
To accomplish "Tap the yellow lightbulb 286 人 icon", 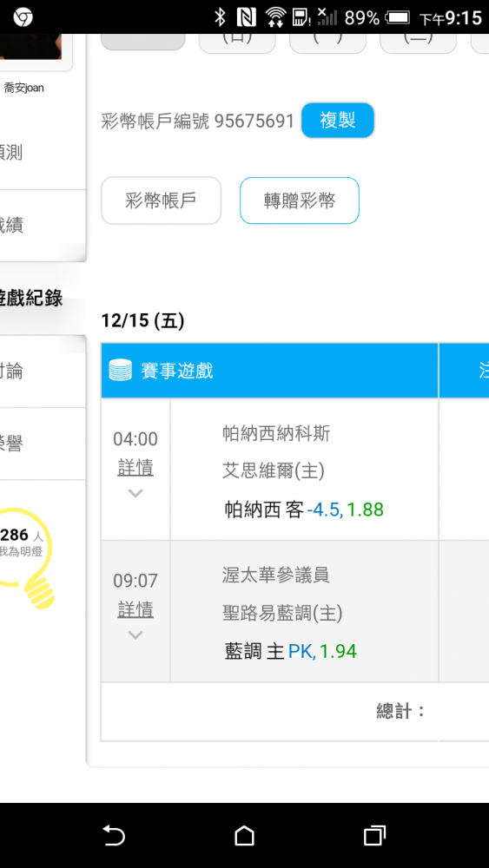I will (x=27, y=557).
